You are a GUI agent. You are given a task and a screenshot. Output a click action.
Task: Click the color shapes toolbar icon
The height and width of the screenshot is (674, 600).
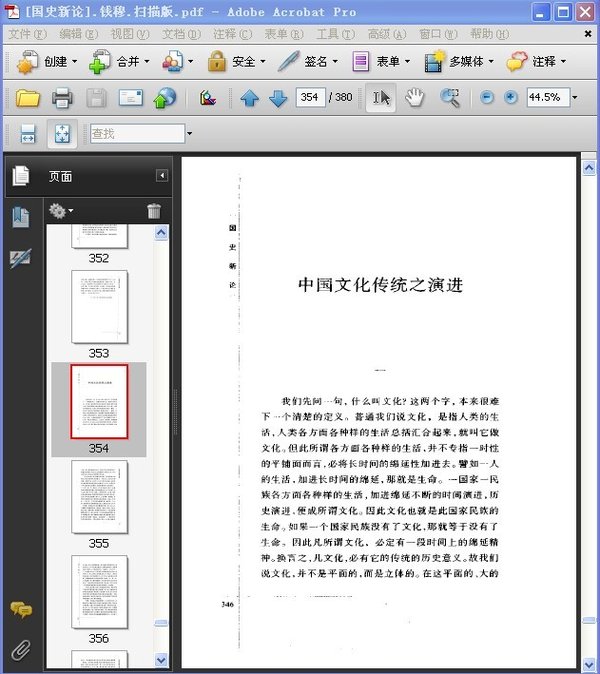(x=208, y=98)
